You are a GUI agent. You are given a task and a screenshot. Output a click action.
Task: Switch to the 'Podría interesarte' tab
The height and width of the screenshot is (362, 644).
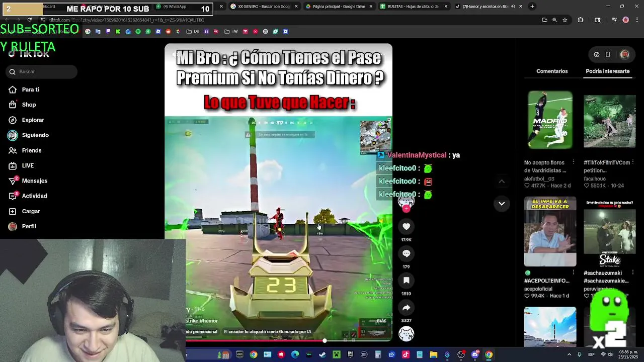(x=607, y=71)
